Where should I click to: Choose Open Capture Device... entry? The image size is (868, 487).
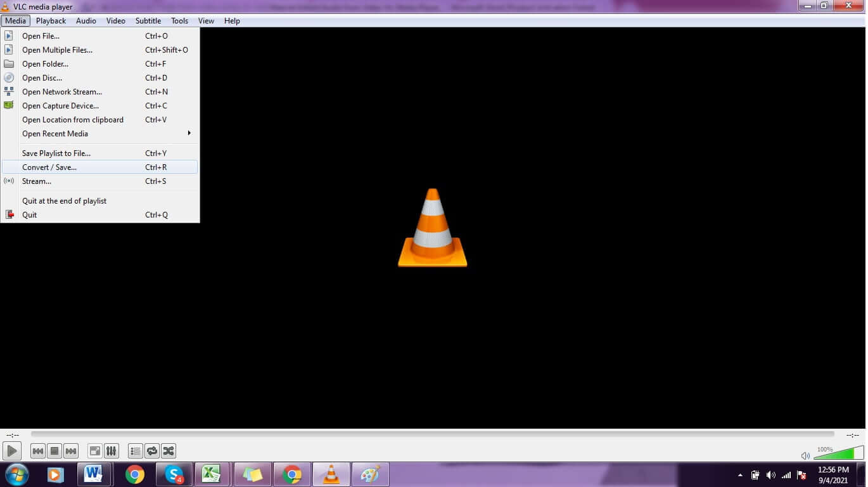tap(100, 106)
